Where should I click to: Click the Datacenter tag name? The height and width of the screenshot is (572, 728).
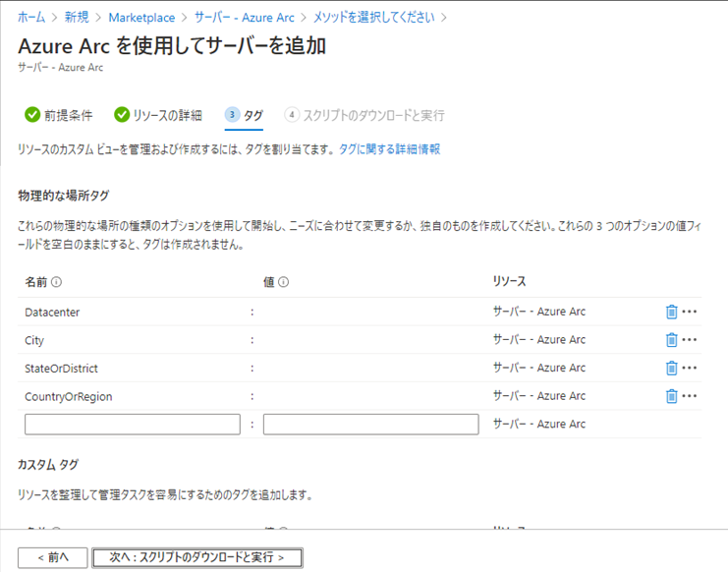(52, 312)
